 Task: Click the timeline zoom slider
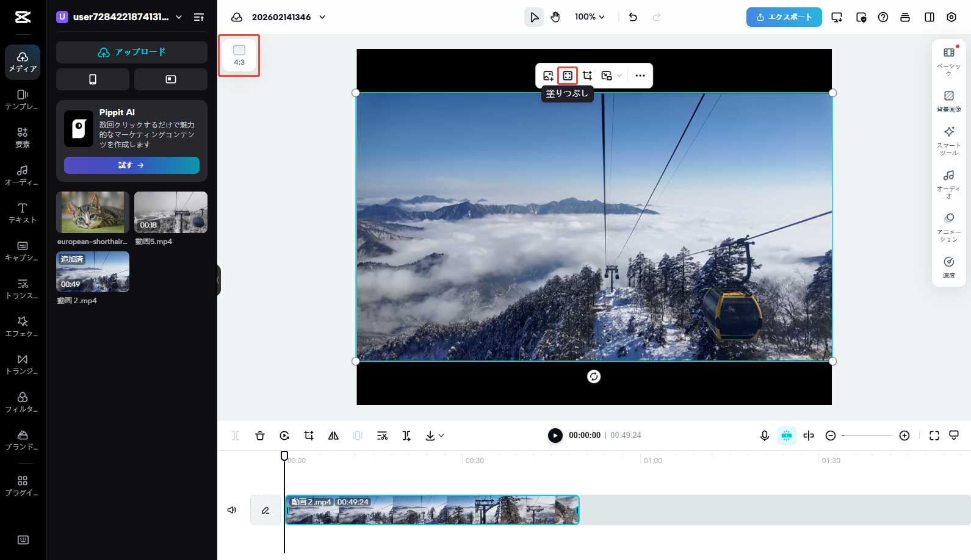867,436
